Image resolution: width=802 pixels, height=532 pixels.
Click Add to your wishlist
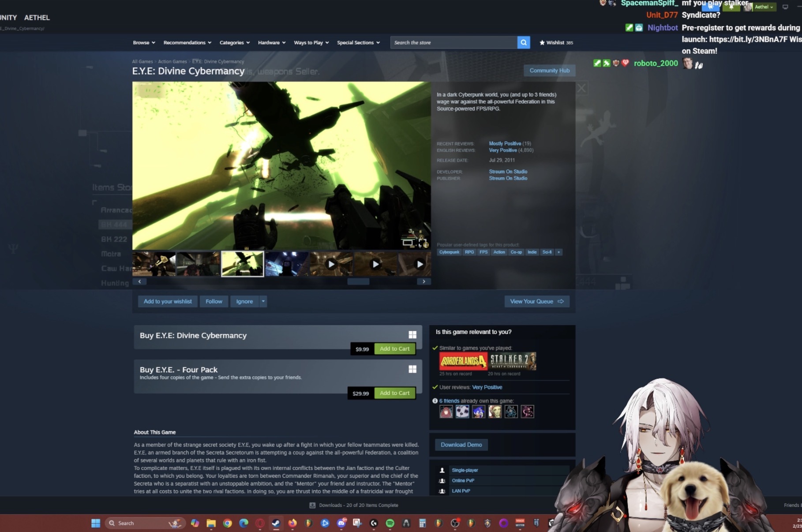pos(168,301)
